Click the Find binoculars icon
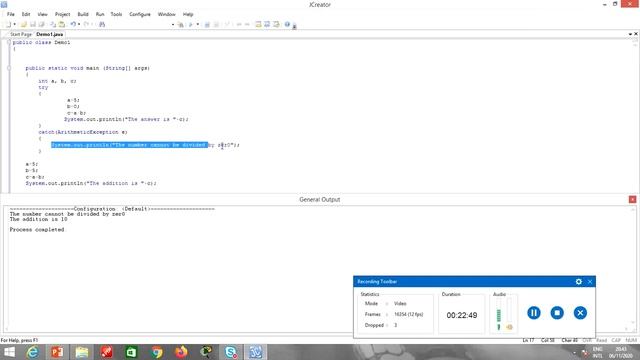Viewport: 640px width, 360px height. tap(102, 24)
